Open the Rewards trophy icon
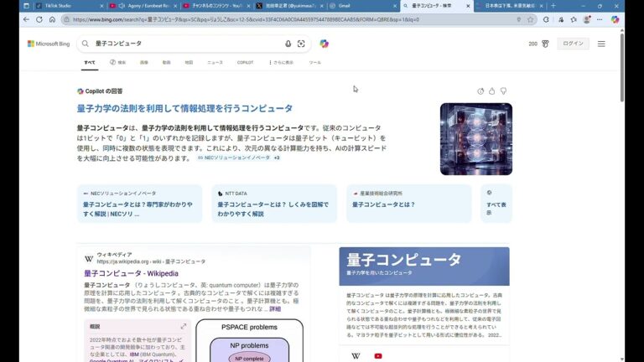The image size is (644, 362). point(545,44)
